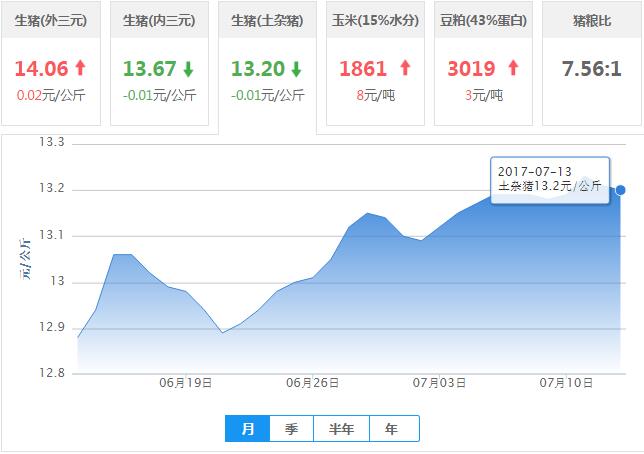
Task: Click red up arrow beside 3019
Action: pyautogui.click(x=513, y=68)
